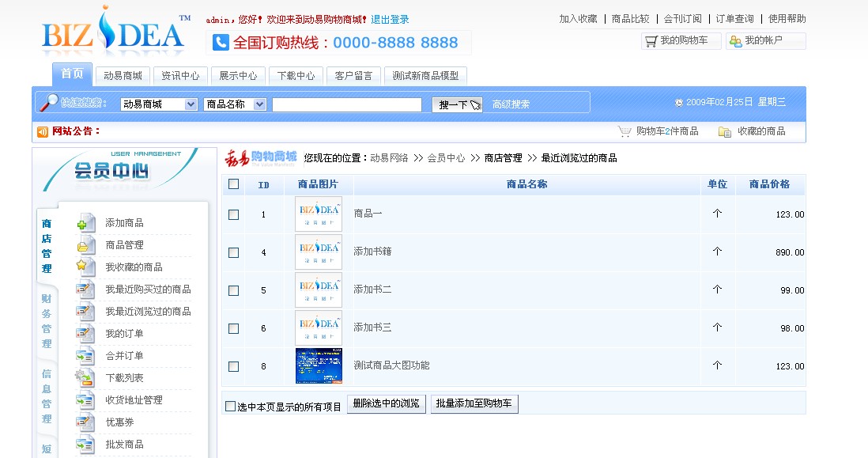The image size is (868, 458).
Task: Click the magnifier icon beside quick search
Action: point(49,103)
